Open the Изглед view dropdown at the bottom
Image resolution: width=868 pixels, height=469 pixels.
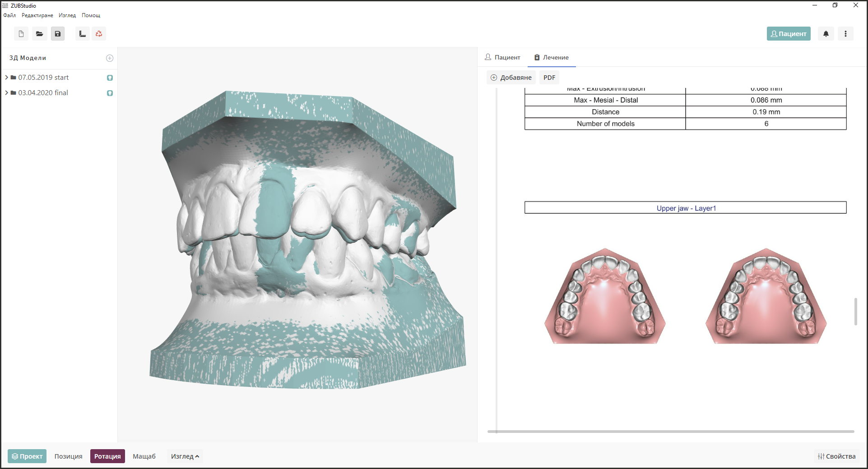pyautogui.click(x=185, y=456)
